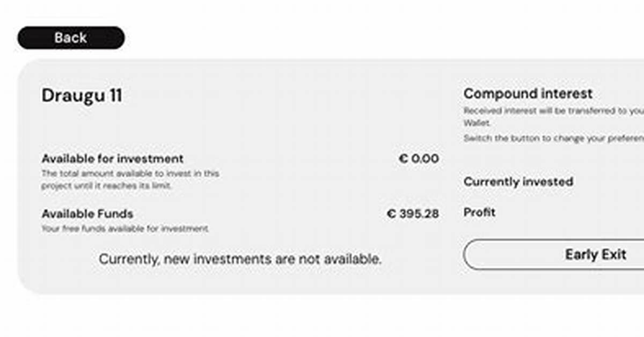Click the text about free funds available for investment
The width and height of the screenshot is (644, 337).
click(x=125, y=229)
